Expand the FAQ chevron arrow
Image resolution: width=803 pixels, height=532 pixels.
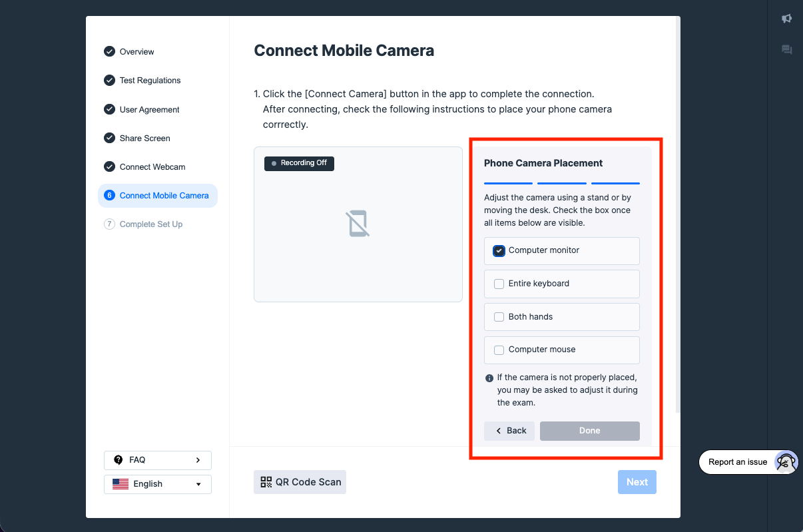point(198,460)
